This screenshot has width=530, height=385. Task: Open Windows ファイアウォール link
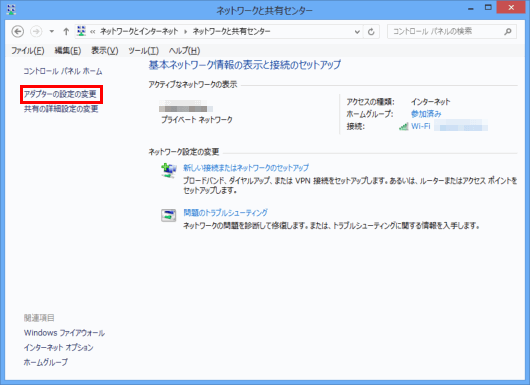64,333
